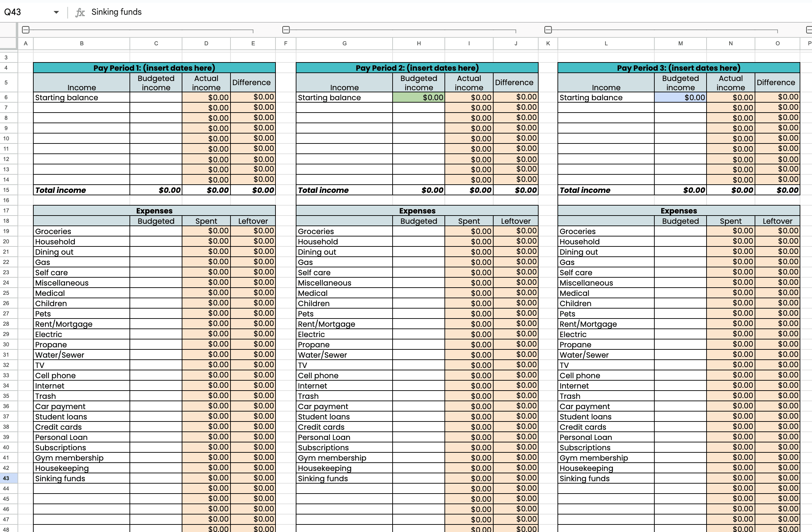Click the Pay Period 3 title cell
This screenshot has width=812, height=532.
(679, 68)
